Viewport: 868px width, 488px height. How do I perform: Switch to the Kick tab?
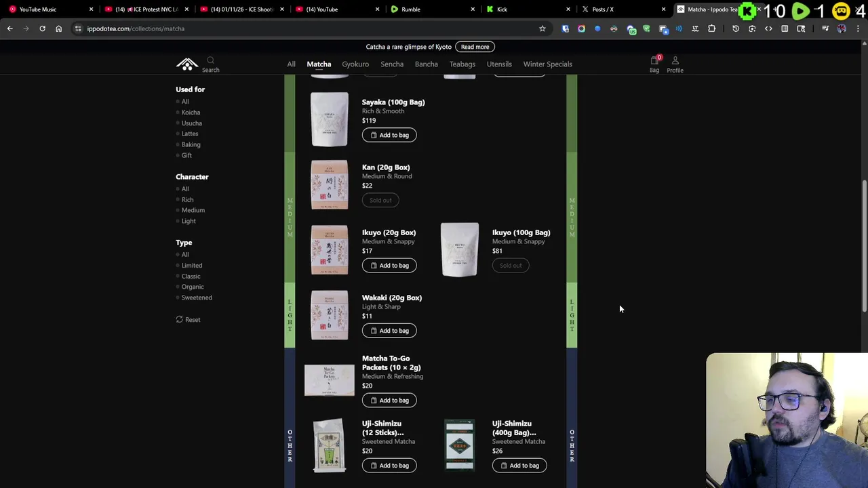click(529, 9)
